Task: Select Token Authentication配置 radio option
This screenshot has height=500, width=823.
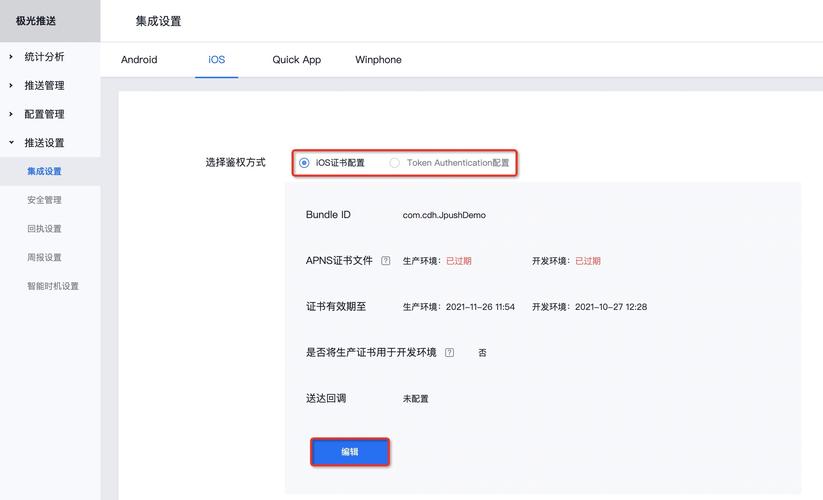Action: coord(394,163)
